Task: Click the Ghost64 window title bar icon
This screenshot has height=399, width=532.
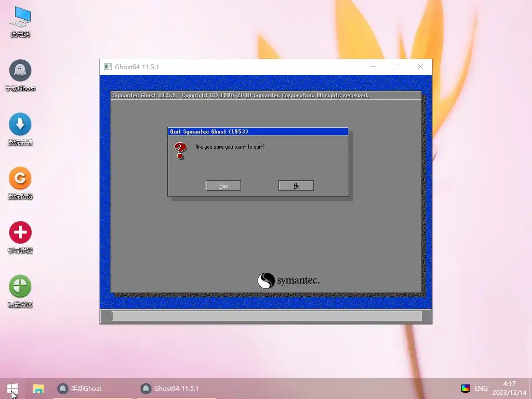Action: pos(108,66)
